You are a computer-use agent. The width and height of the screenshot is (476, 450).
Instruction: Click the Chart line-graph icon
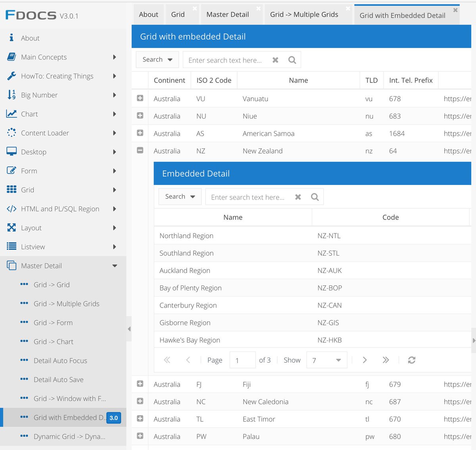click(x=12, y=114)
